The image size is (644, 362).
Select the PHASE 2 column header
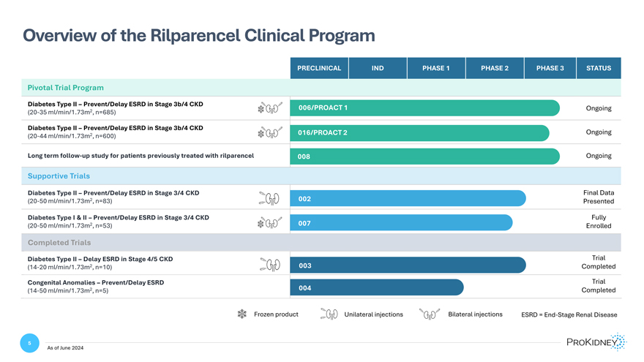pos(495,68)
